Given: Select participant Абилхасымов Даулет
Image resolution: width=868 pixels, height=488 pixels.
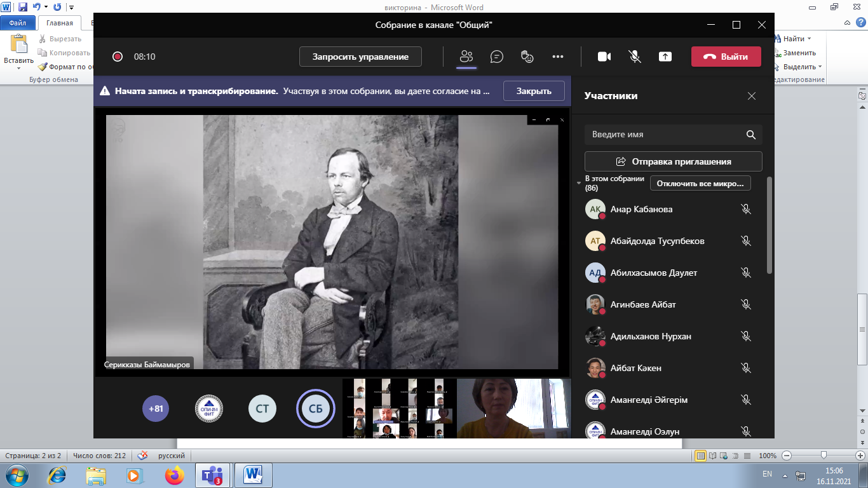Looking at the screenshot, I should coord(668,273).
